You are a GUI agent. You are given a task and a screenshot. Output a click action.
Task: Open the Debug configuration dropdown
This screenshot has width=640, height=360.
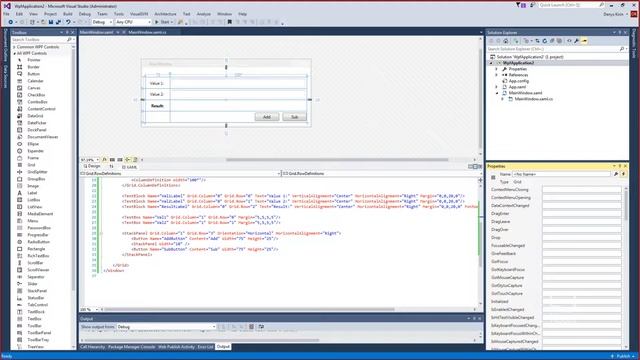102,22
